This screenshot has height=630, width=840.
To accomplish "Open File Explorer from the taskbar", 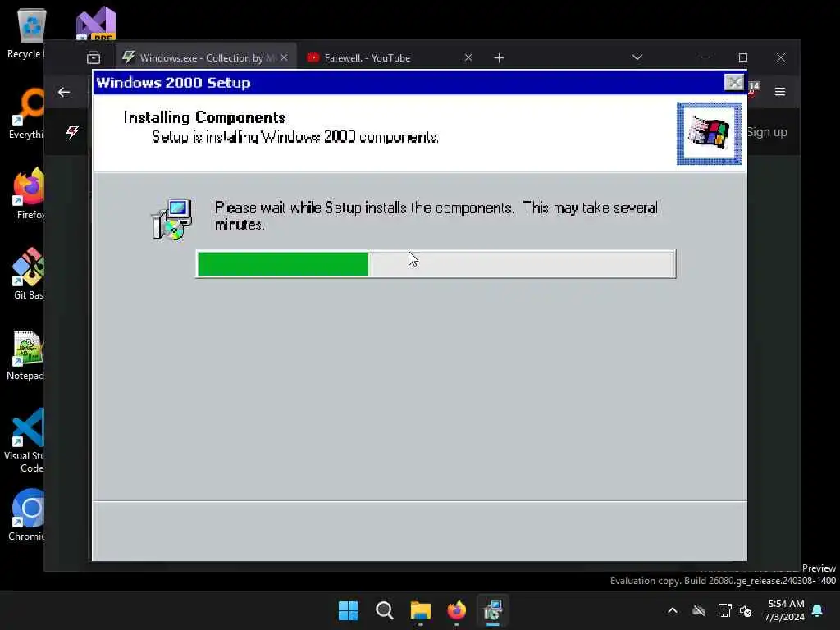I will [421, 610].
